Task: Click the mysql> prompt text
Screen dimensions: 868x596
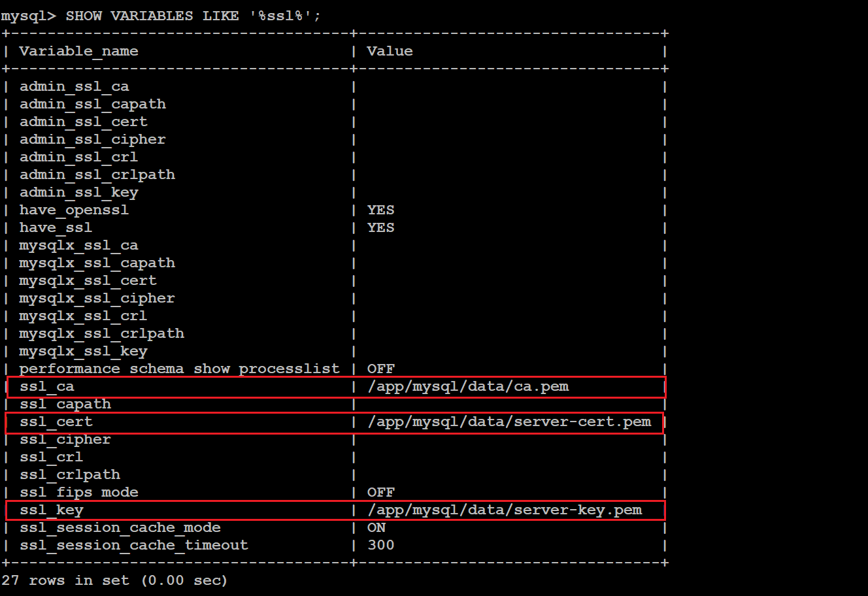Action: click(29, 16)
